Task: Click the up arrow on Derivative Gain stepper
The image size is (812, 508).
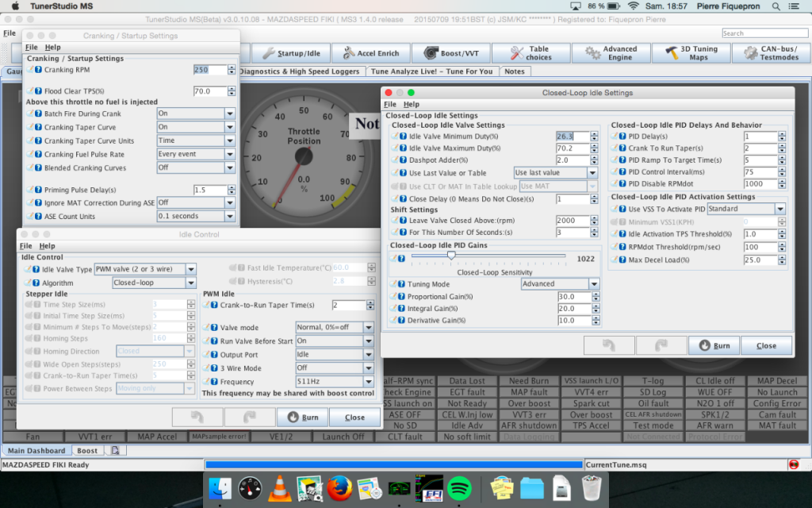Action: (x=596, y=317)
